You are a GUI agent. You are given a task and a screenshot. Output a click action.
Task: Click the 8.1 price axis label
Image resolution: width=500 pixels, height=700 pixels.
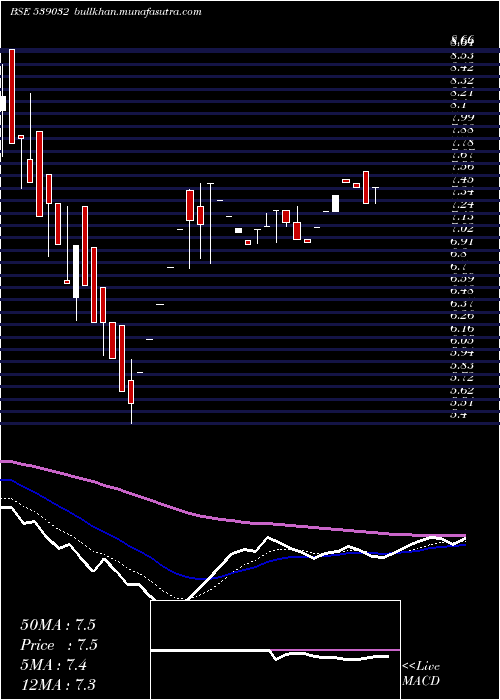pos(459,105)
